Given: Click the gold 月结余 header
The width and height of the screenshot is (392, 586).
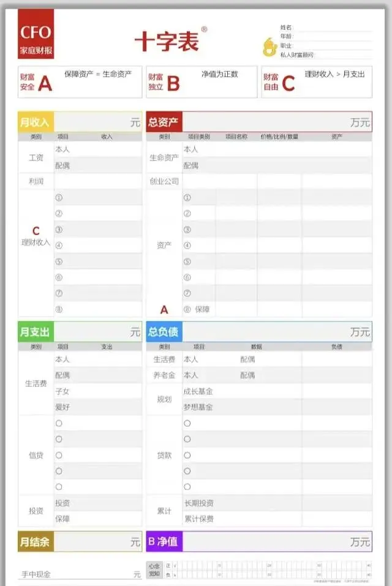Looking at the screenshot, I should coord(36,541).
